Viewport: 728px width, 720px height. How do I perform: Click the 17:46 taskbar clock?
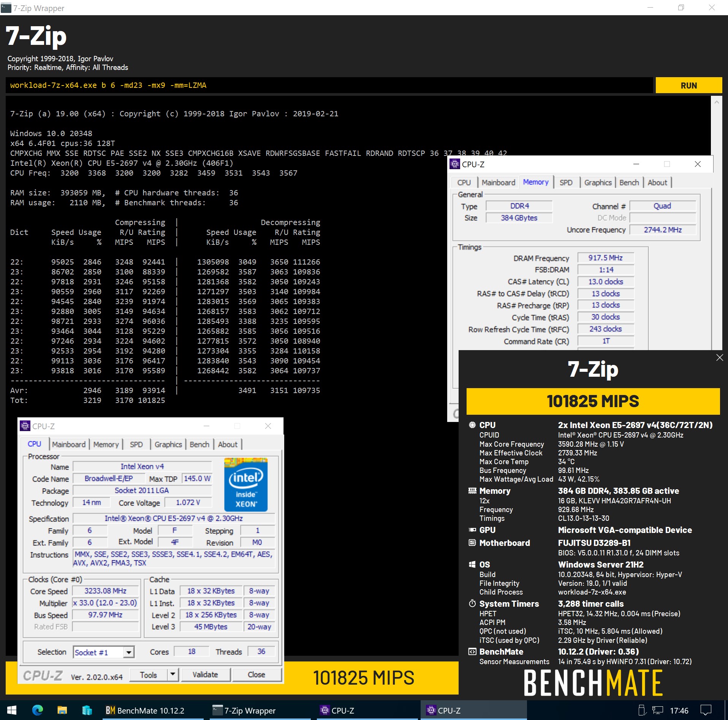point(679,710)
